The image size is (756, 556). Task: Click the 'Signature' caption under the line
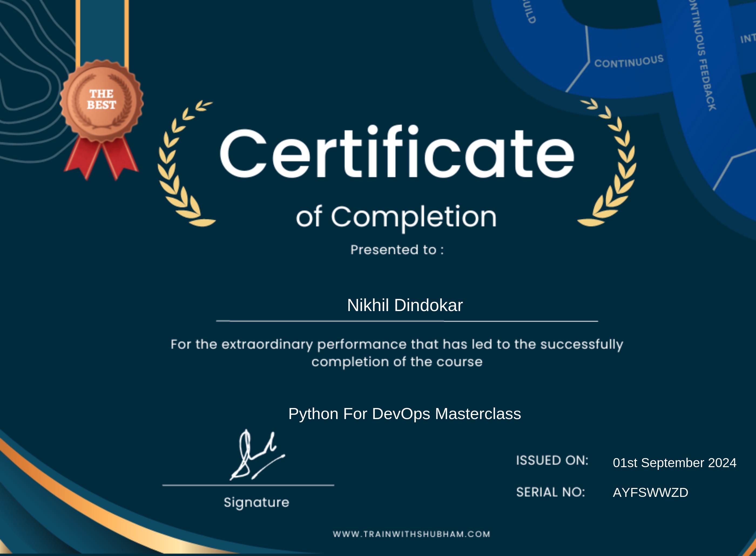click(x=256, y=503)
